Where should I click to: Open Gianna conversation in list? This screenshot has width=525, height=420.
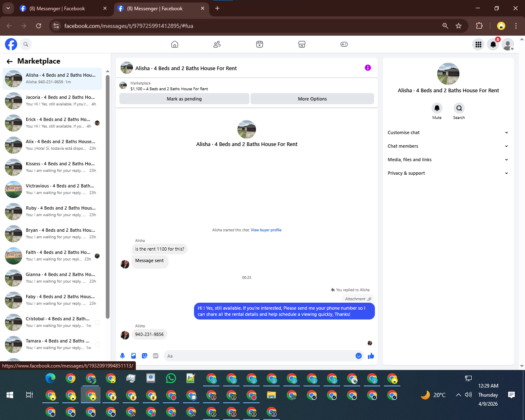[52, 278]
